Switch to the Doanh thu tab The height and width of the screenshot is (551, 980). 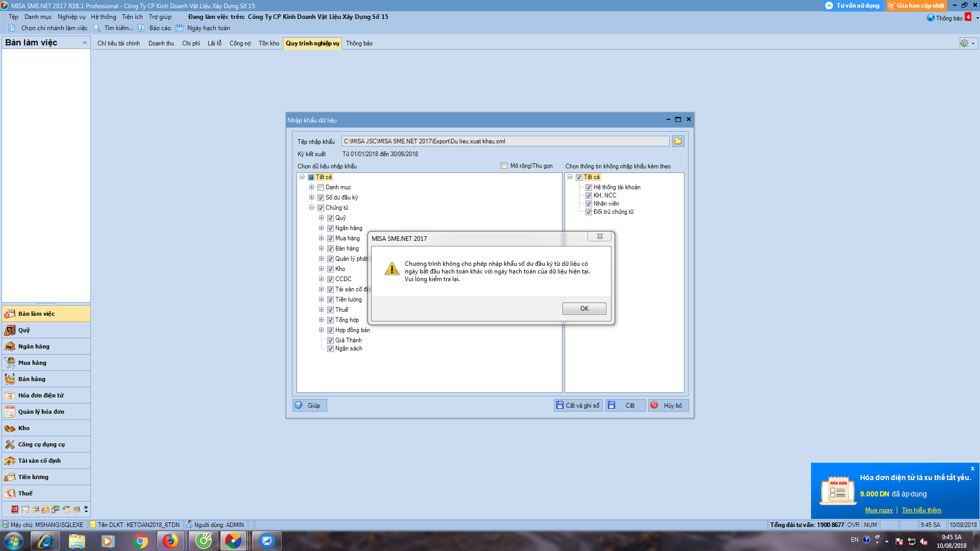tap(161, 43)
